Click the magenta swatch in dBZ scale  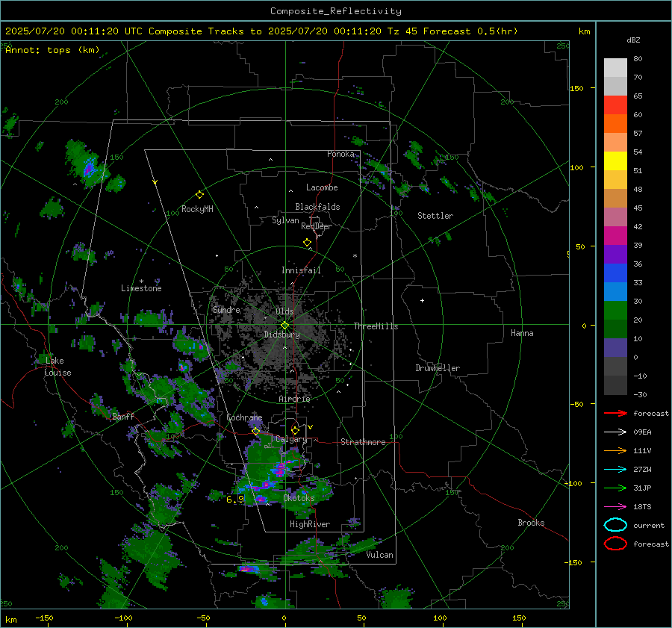[x=615, y=235]
